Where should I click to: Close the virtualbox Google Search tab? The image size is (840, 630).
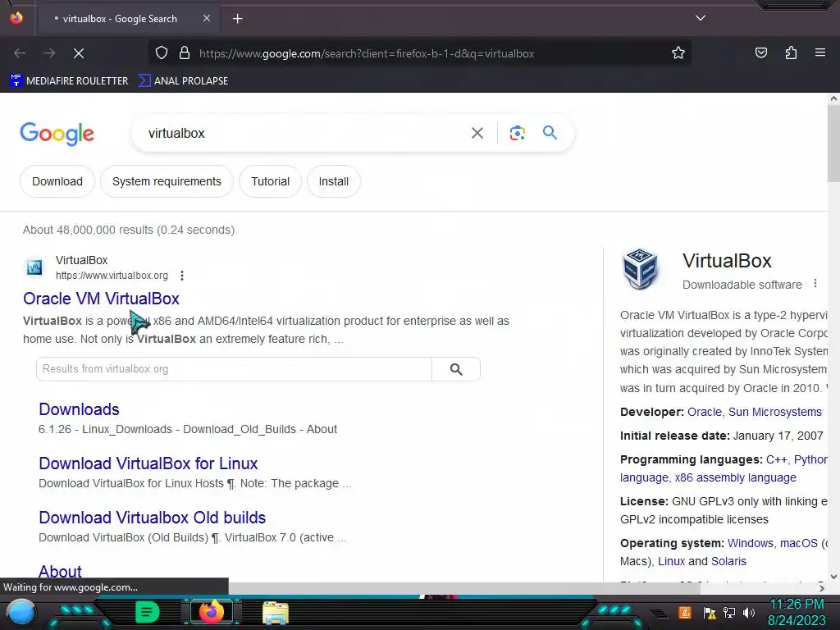click(x=207, y=18)
